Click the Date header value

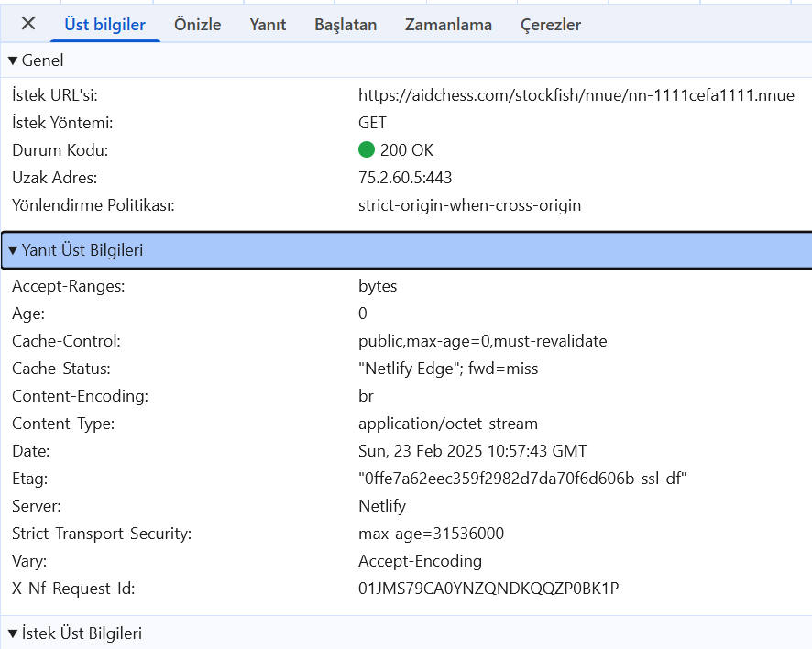tap(472, 451)
